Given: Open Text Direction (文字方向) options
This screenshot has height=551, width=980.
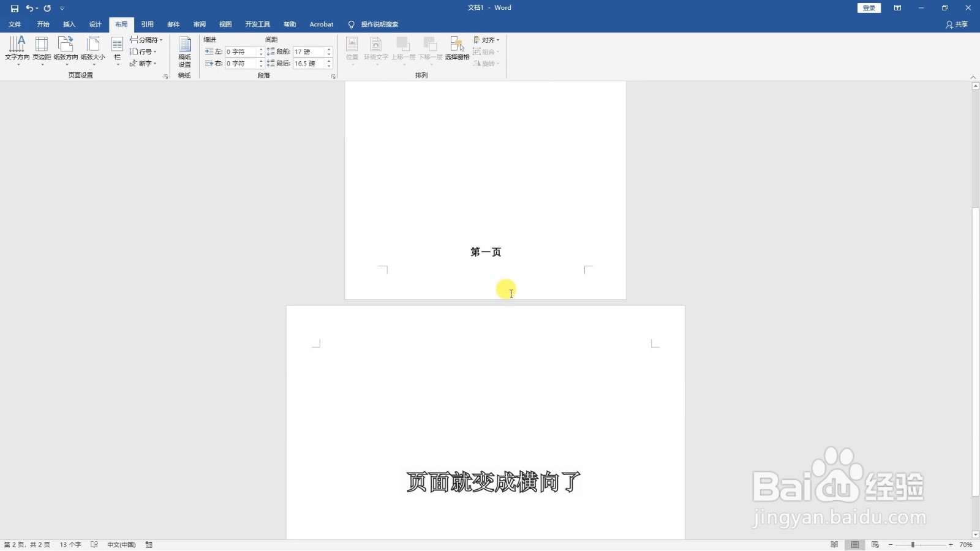Looking at the screenshot, I should click(17, 51).
